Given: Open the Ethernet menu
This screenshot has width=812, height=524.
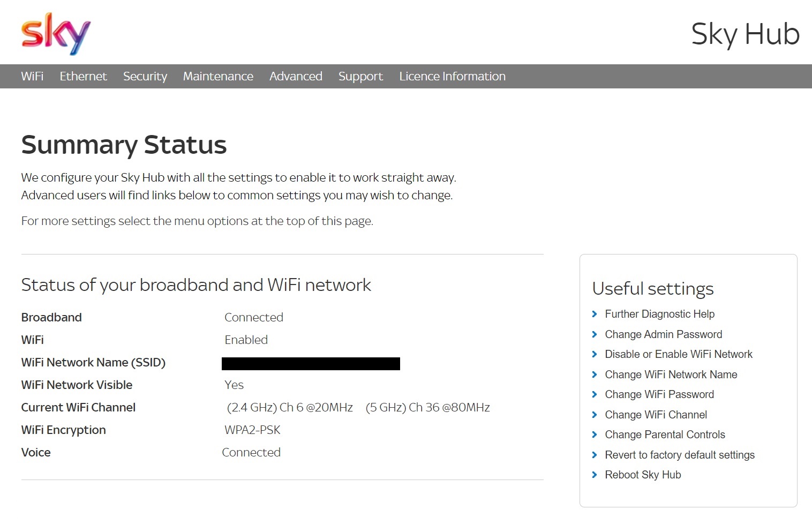Looking at the screenshot, I should tap(83, 76).
